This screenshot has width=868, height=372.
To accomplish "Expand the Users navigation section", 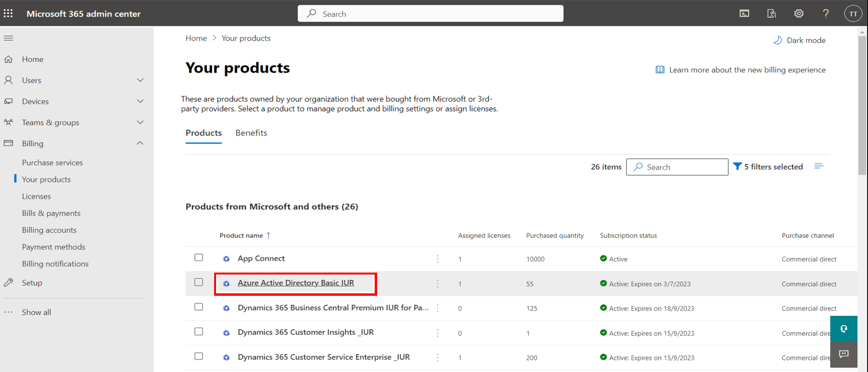I will (x=140, y=80).
